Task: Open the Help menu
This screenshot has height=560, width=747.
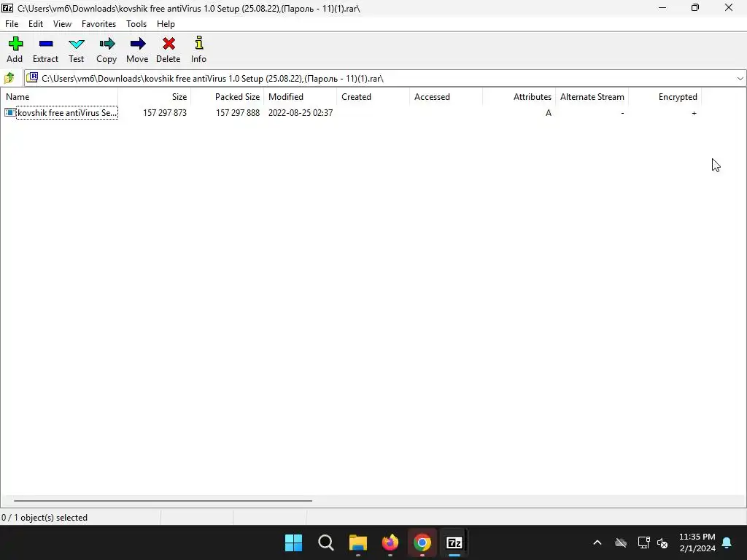Action: pos(166,24)
